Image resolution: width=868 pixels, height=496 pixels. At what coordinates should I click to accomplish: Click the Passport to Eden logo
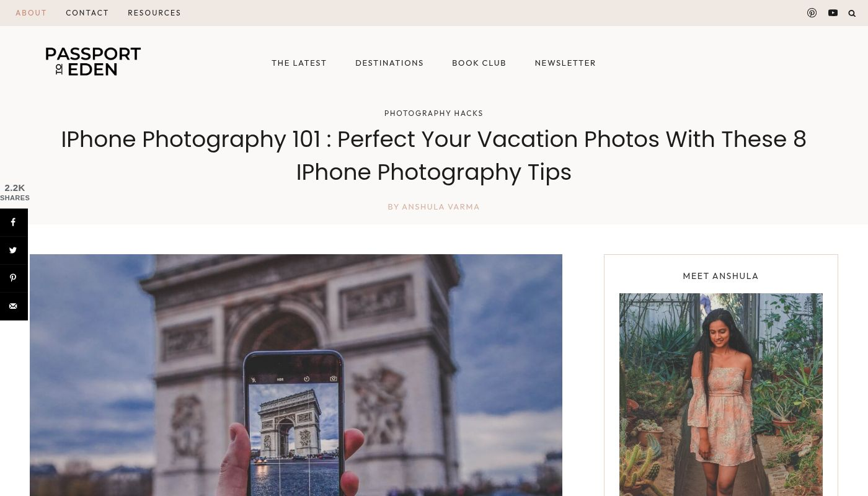[93, 61]
